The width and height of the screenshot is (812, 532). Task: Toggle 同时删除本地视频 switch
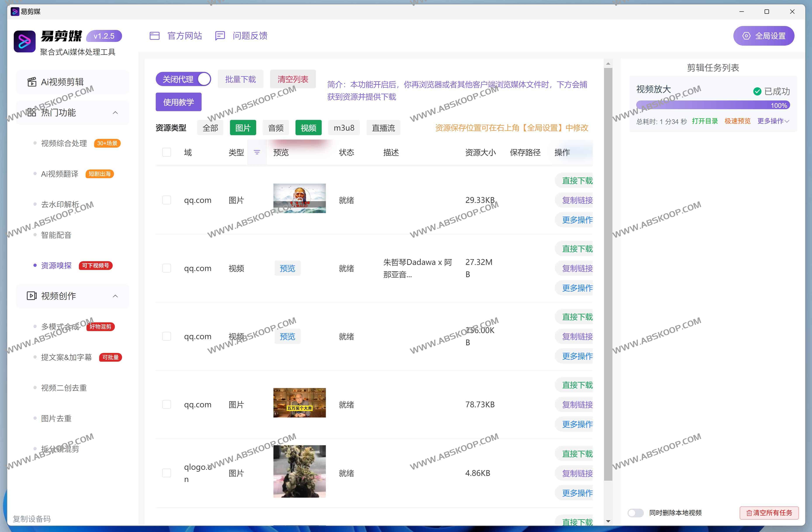point(635,513)
